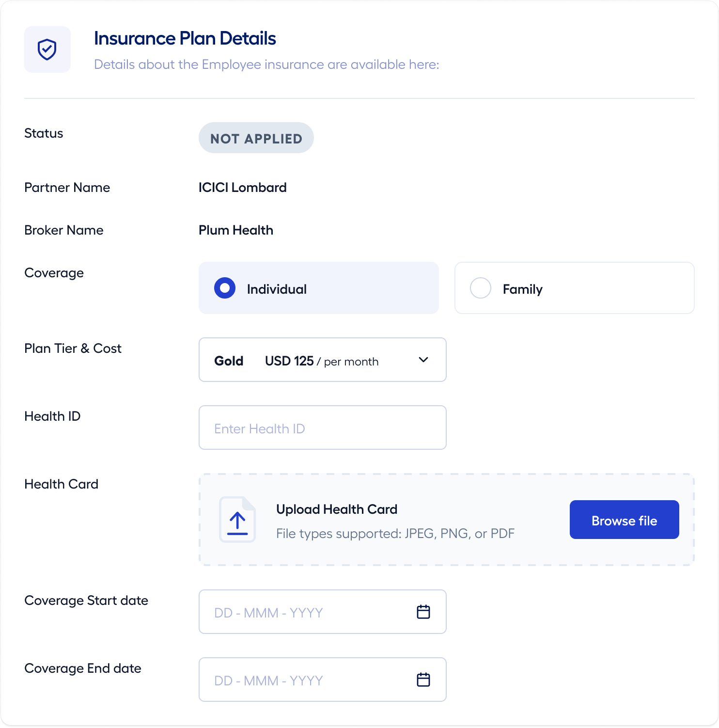
Task: Click the upload arrow file icon
Action: click(x=237, y=520)
